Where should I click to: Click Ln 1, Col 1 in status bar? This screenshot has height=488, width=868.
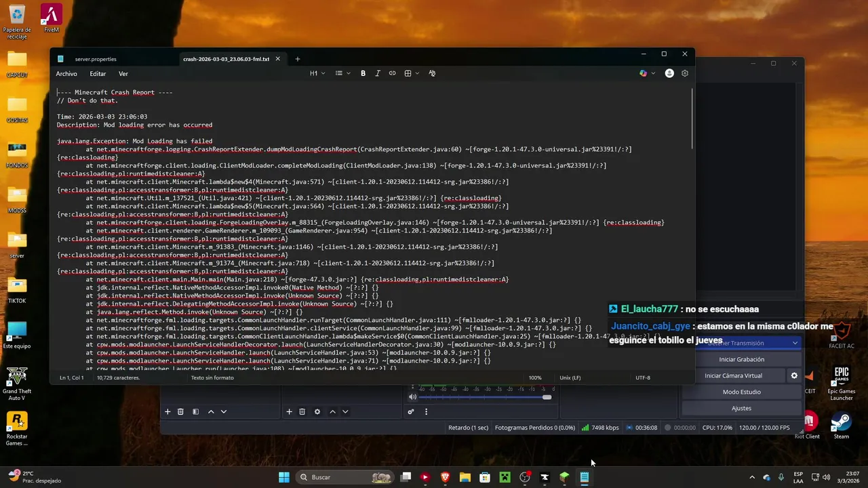[71, 378]
